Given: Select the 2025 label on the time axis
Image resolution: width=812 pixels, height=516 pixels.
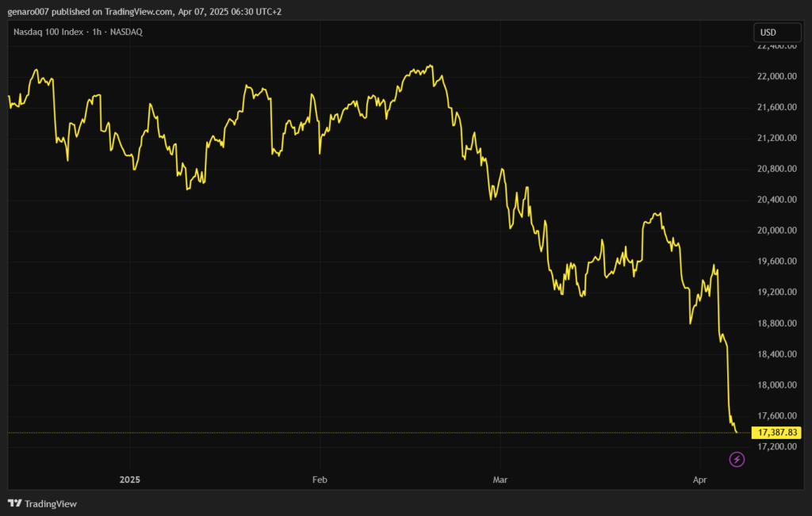Looking at the screenshot, I should click(129, 480).
